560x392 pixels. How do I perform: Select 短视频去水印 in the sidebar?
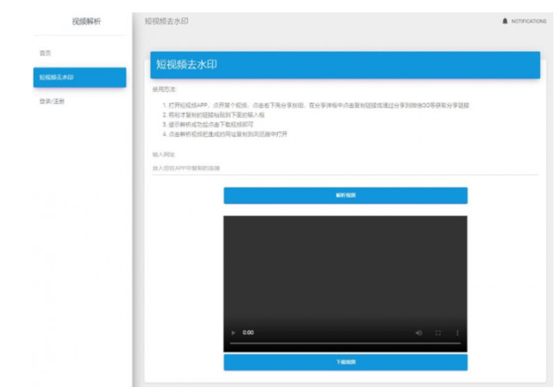click(x=79, y=78)
